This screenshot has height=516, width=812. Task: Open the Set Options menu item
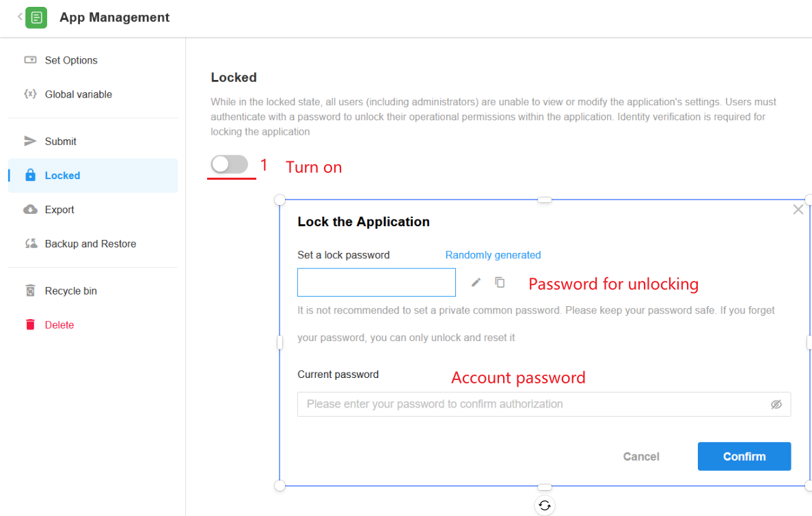[71, 60]
